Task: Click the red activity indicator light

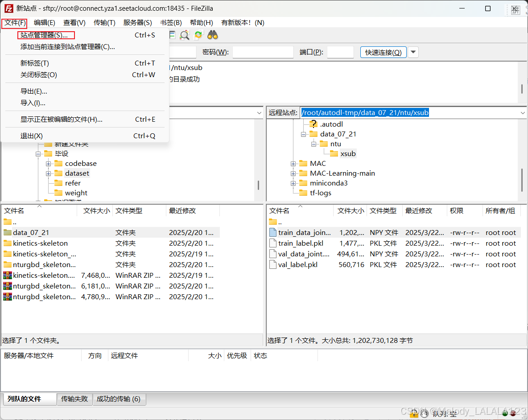Action: [x=513, y=414]
